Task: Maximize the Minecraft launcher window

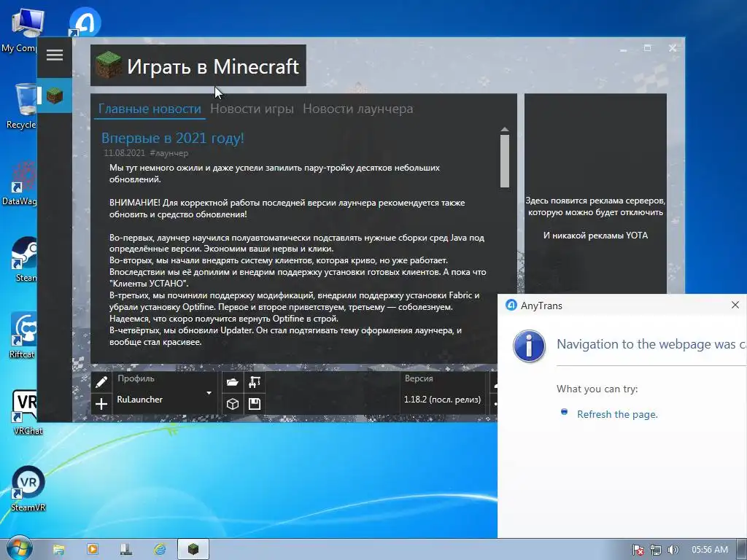Action: click(648, 48)
